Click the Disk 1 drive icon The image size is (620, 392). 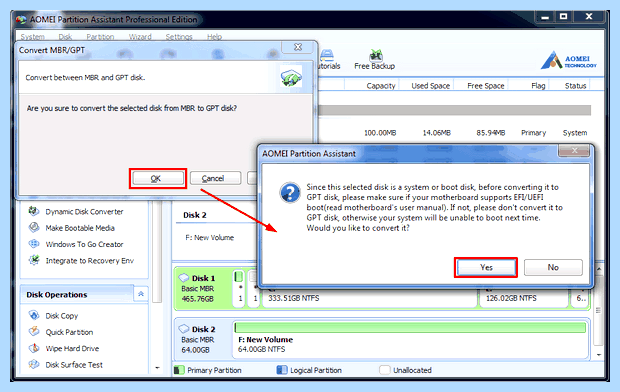[184, 278]
